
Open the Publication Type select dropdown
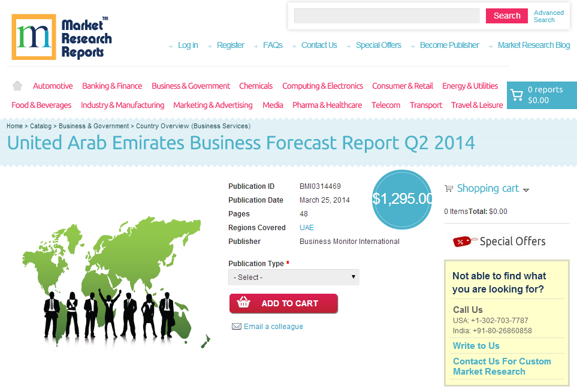click(294, 277)
